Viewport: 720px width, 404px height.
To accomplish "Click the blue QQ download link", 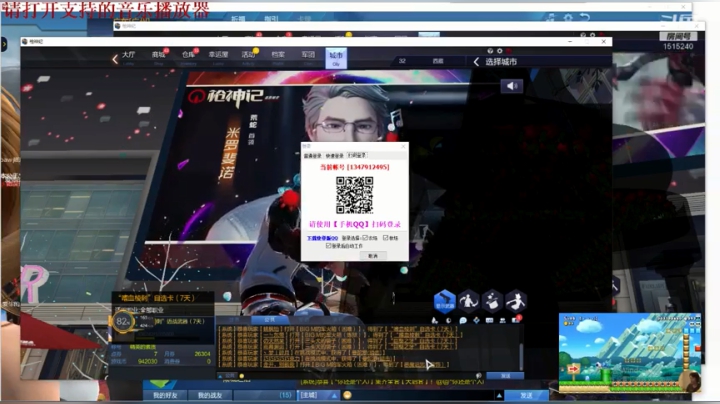I will pyautogui.click(x=322, y=238).
